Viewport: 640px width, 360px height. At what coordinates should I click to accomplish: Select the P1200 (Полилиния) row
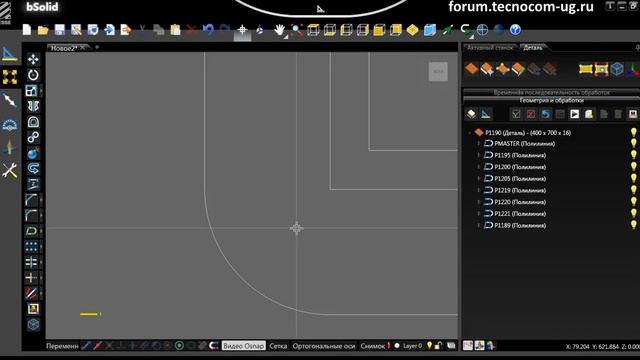tap(520, 167)
